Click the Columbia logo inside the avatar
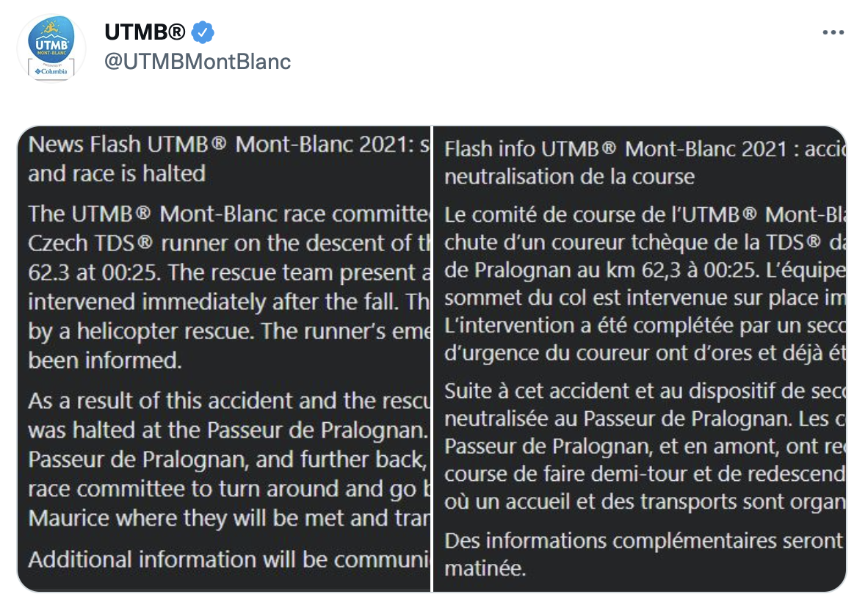The image size is (868, 605). pyautogui.click(x=51, y=71)
